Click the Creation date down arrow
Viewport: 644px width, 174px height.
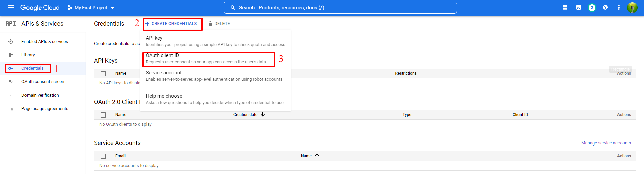click(x=263, y=114)
